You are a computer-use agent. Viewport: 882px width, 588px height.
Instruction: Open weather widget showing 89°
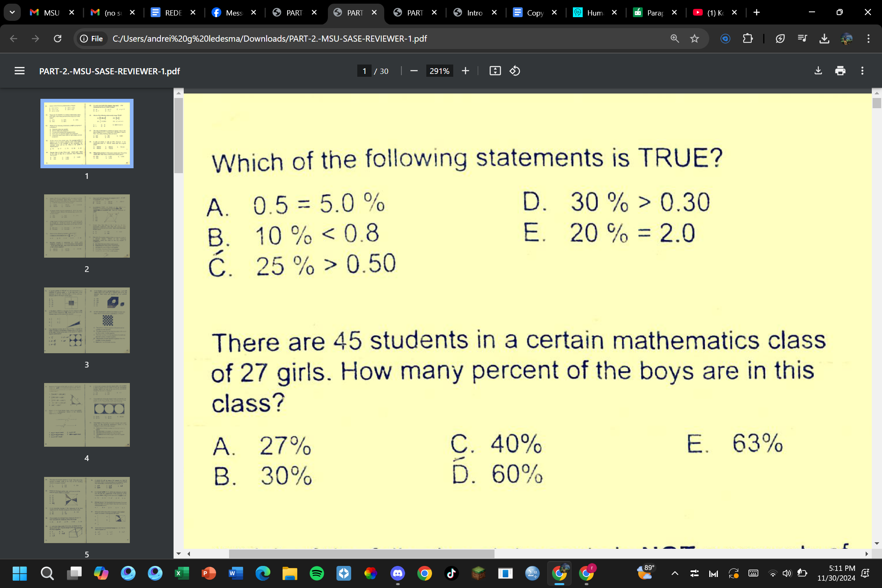coord(646,572)
